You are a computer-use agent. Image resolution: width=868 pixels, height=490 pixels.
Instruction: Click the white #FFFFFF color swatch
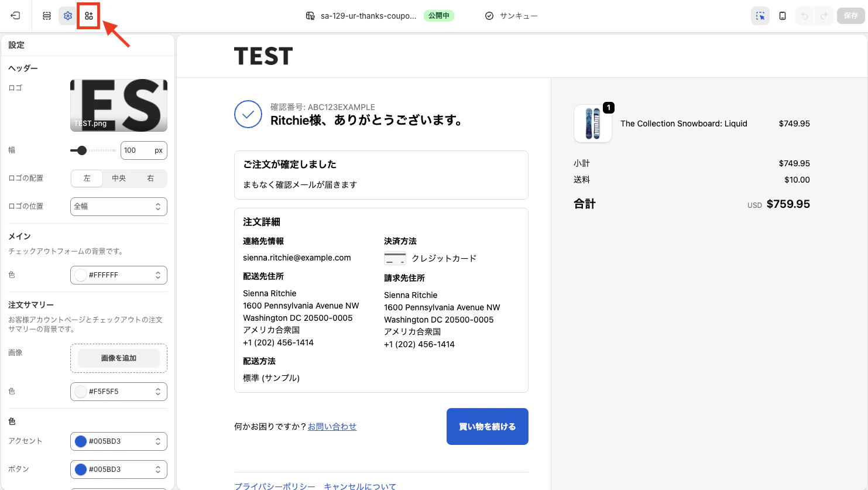tap(81, 275)
